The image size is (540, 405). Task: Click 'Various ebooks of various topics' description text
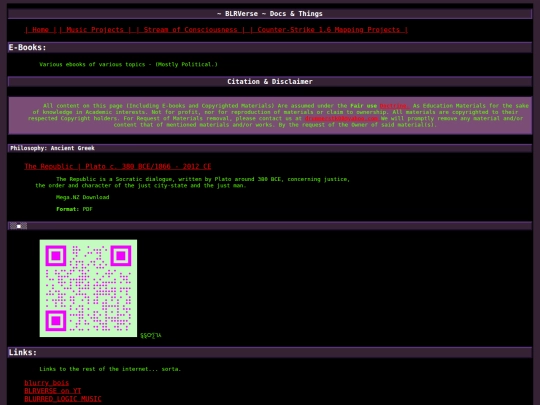coord(128,64)
